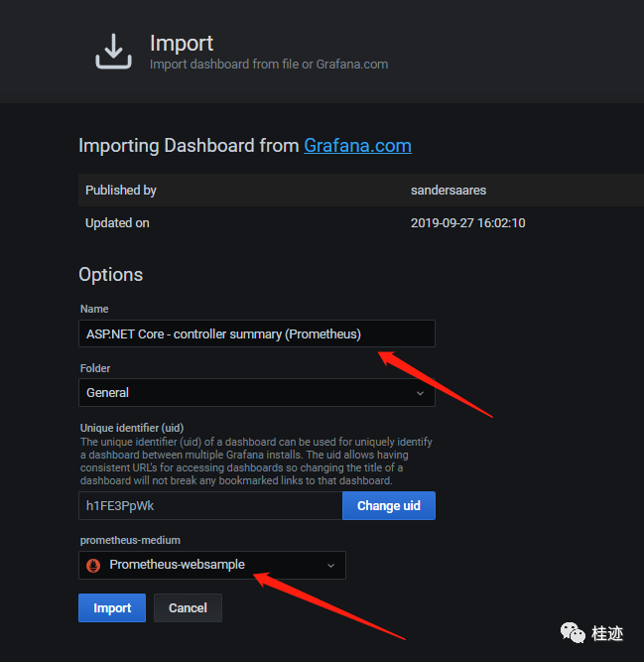Expand the Prometheus-websample dropdown chevron
The image size is (644, 662).
330,566
